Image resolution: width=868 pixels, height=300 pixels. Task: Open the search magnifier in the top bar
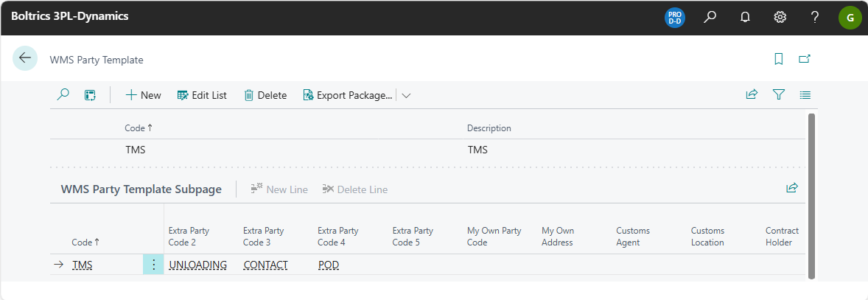[710, 17]
